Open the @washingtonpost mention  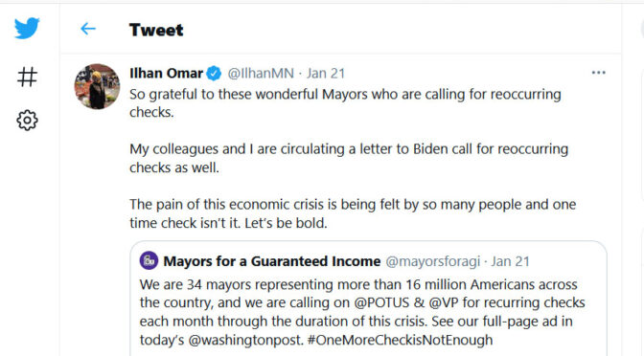click(x=245, y=340)
